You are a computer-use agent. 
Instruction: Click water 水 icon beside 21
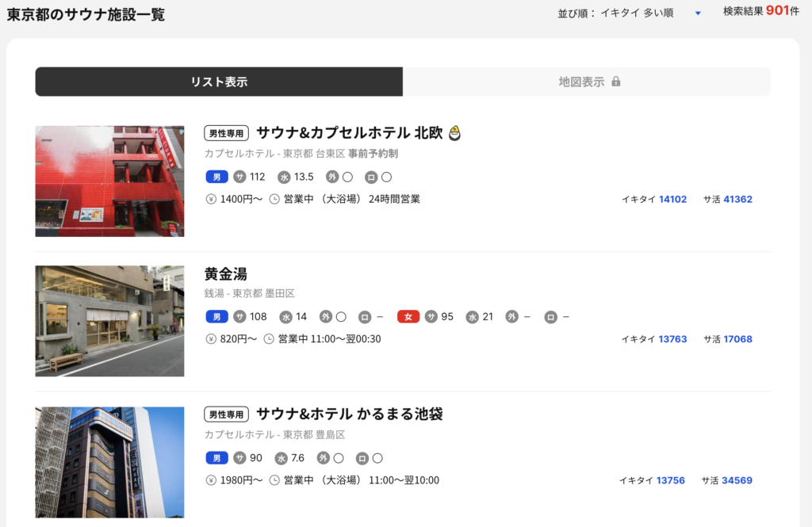(x=472, y=317)
